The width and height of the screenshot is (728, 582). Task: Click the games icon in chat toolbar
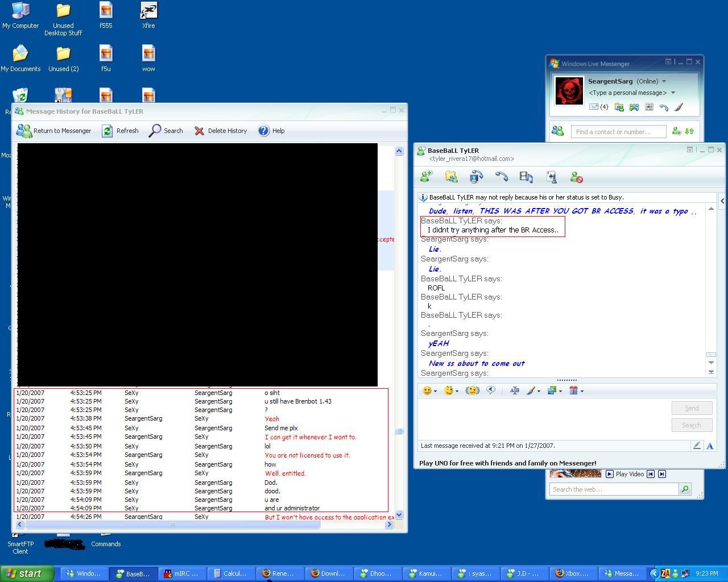point(551,177)
